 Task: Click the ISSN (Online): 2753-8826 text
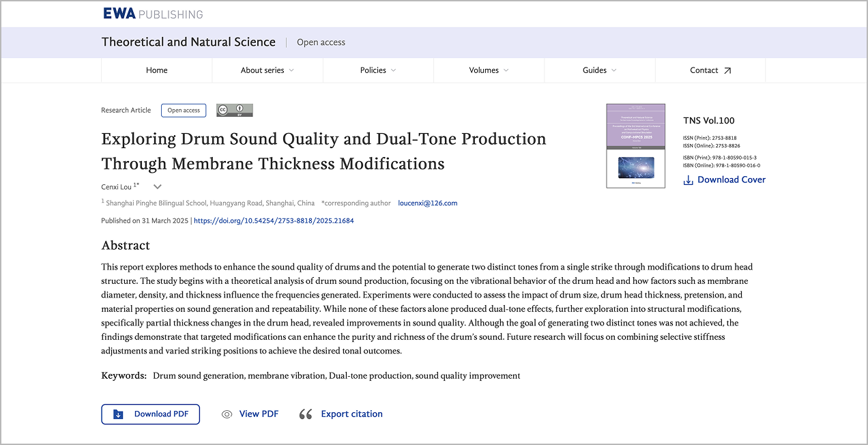(x=712, y=146)
